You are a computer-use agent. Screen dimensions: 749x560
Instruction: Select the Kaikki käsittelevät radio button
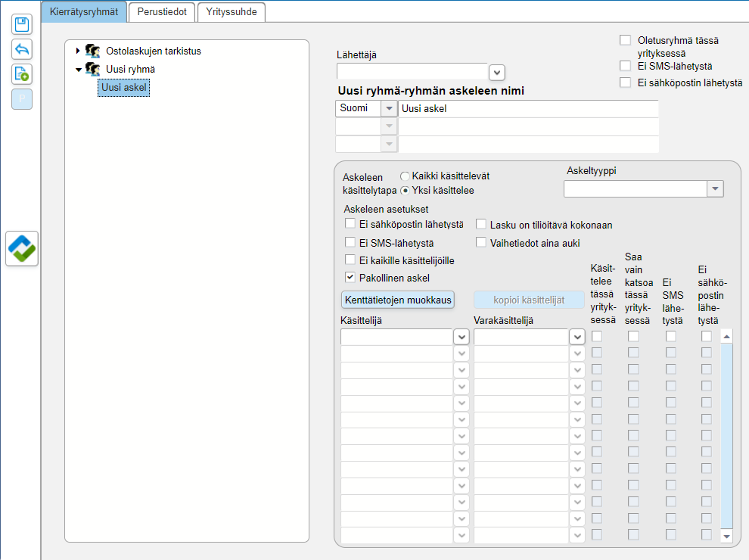coord(405,176)
